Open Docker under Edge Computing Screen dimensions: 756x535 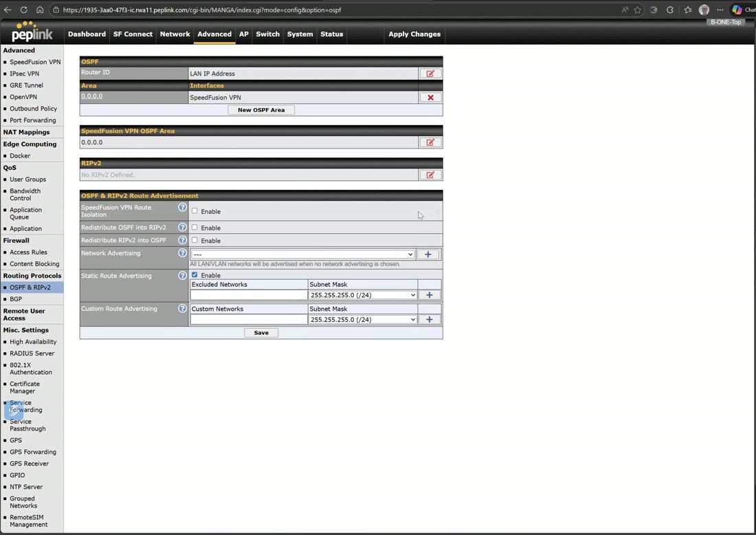click(x=20, y=156)
